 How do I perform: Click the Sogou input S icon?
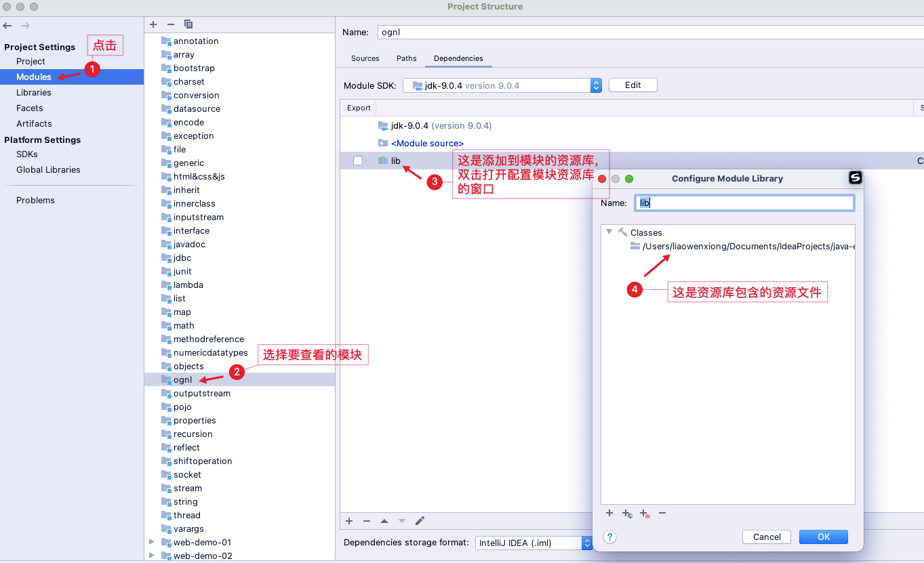[x=855, y=178]
